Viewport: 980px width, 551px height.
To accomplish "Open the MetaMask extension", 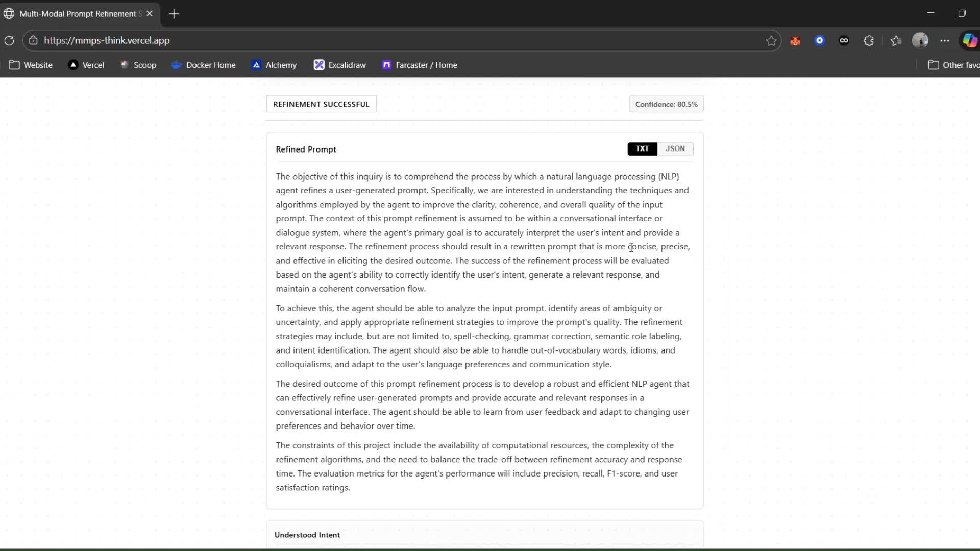I will pyautogui.click(x=795, y=40).
